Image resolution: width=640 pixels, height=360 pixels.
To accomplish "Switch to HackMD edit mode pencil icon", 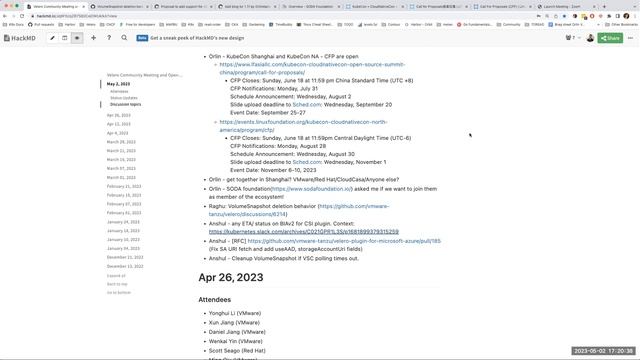I will pos(52,38).
